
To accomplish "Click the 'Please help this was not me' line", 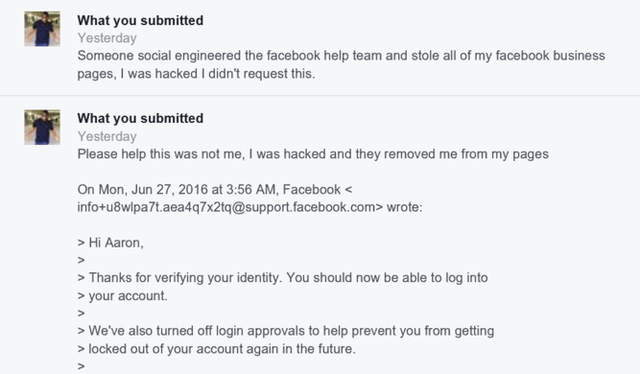I will tap(313, 154).
